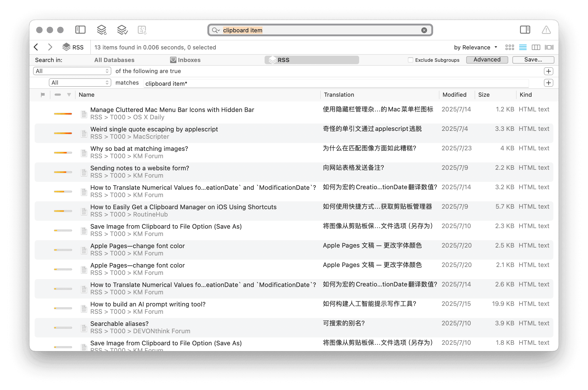
Task: Open the by Relevance sort dropdown
Action: [475, 47]
